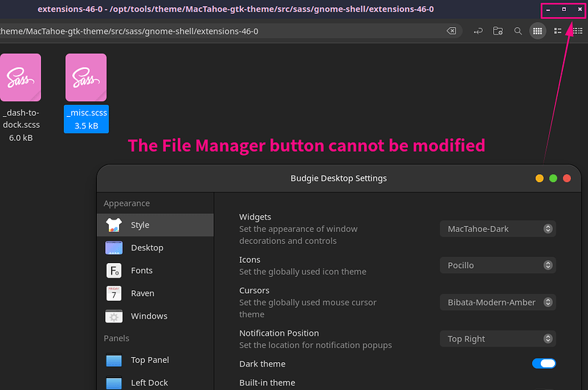Click the file manager path input field
Image resolution: width=588 pixels, height=390 pixels.
pyautogui.click(x=221, y=31)
